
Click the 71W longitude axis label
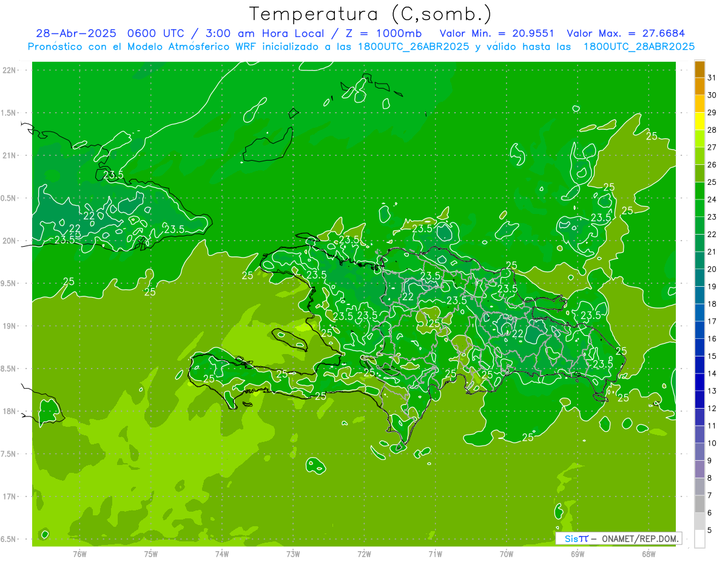[x=435, y=553]
